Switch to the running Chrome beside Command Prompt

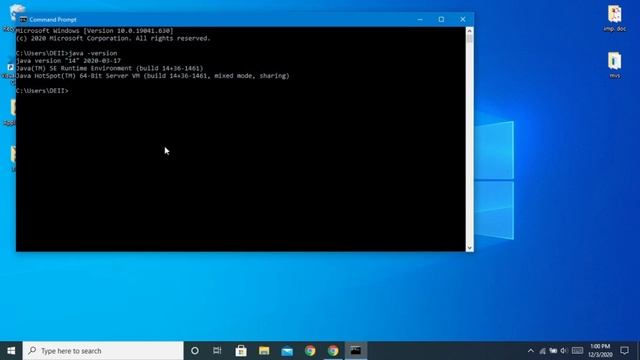tap(333, 351)
